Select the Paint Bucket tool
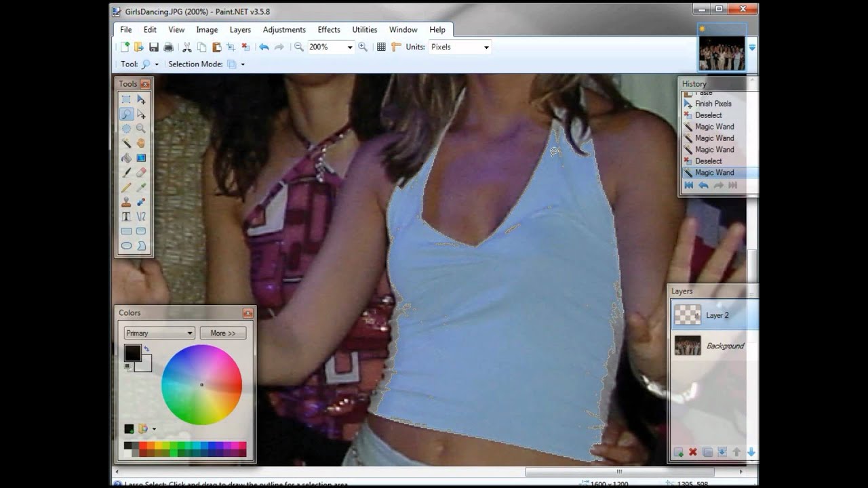Image resolution: width=868 pixels, height=488 pixels. coord(126,158)
